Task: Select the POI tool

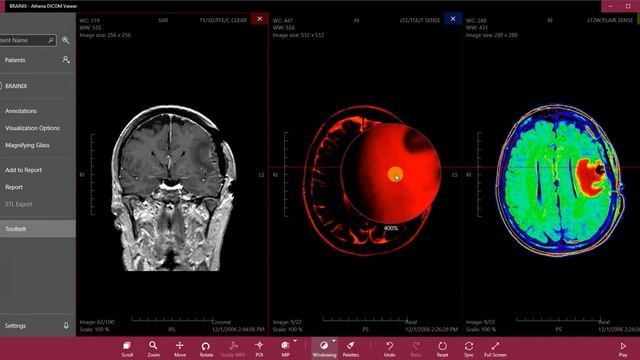Action: (259, 349)
